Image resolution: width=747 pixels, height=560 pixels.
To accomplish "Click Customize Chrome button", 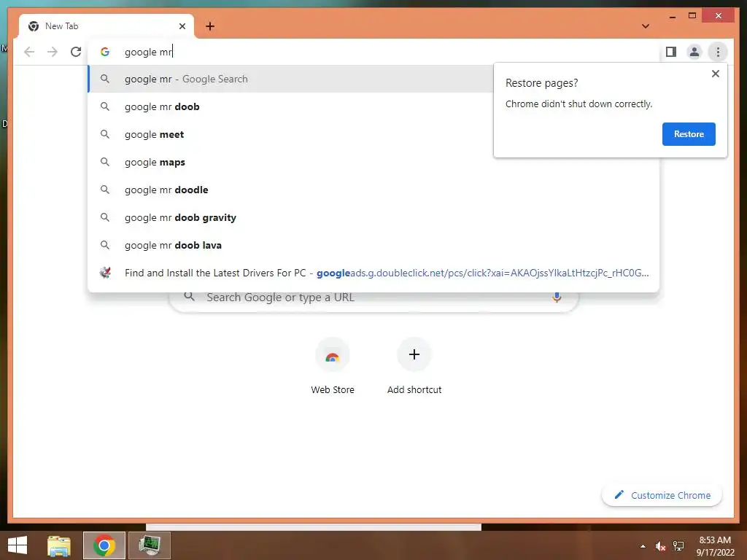I will click(662, 495).
